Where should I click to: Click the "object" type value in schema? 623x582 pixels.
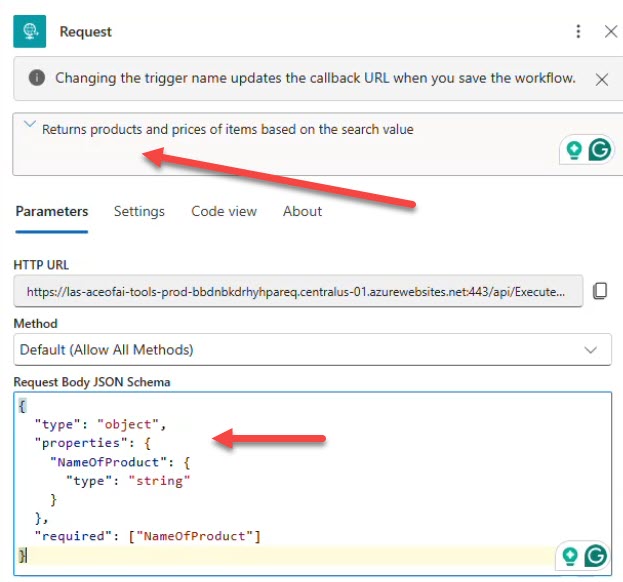[x=128, y=424]
